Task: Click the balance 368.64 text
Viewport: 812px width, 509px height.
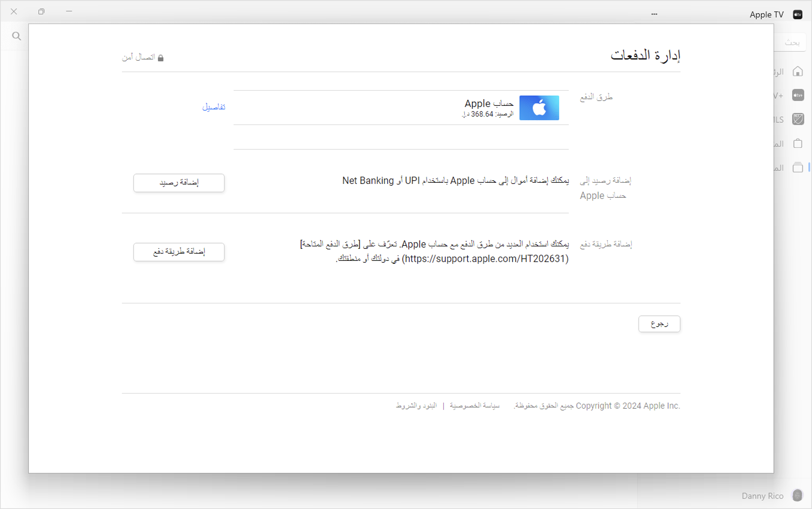Action: 487,114
